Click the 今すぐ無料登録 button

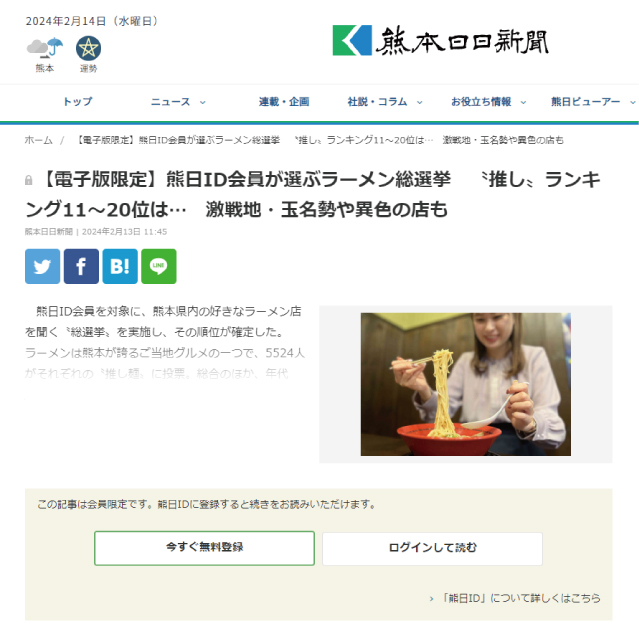[204, 548]
